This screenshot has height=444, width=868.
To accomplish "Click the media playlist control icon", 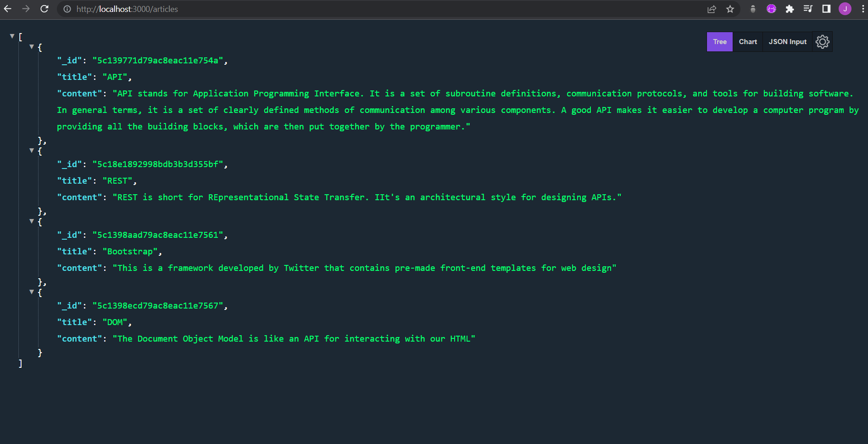I will (807, 9).
